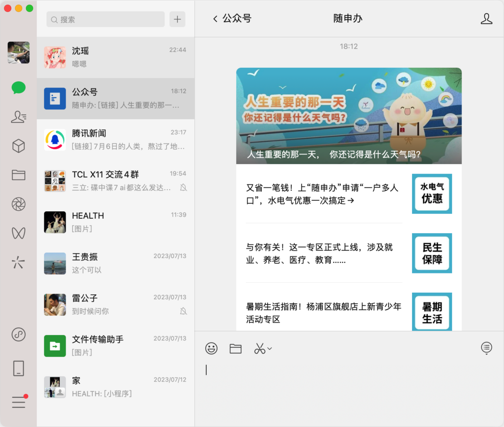The image size is (504, 427).
Task: Click the 公众号 blue icon avatar
Action: [x=55, y=98]
